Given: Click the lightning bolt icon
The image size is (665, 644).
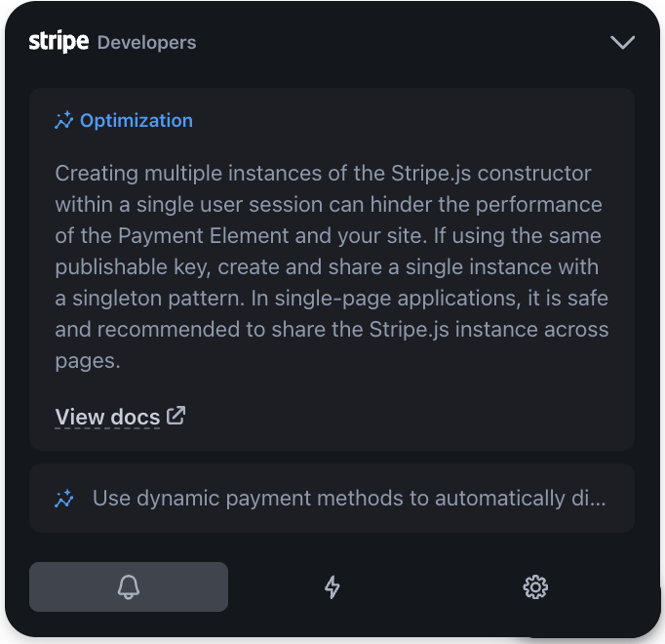Looking at the screenshot, I should click(x=332, y=586).
